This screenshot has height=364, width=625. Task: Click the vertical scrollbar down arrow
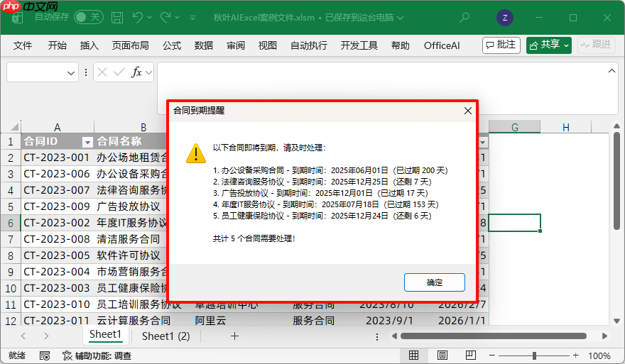click(616, 321)
